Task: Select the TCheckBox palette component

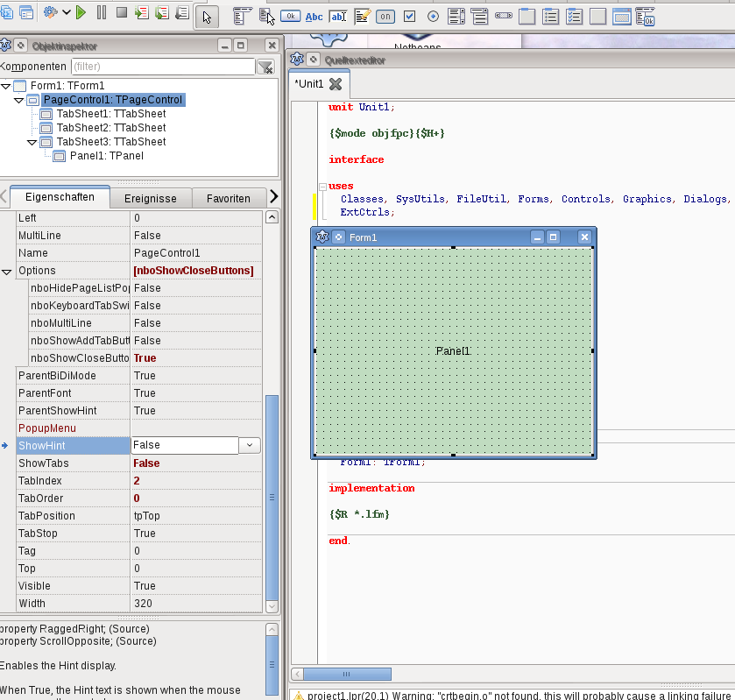Action: point(409,16)
